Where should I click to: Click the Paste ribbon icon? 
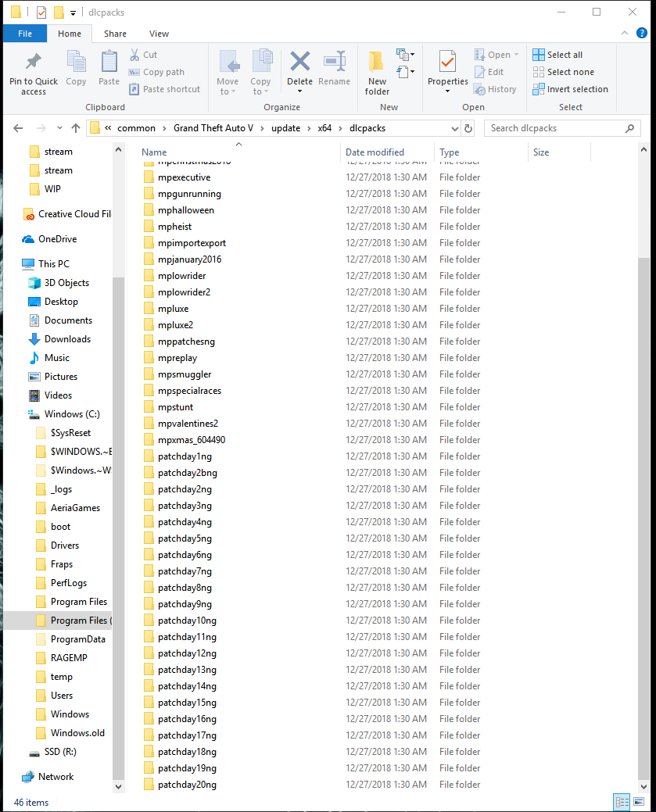tap(109, 62)
